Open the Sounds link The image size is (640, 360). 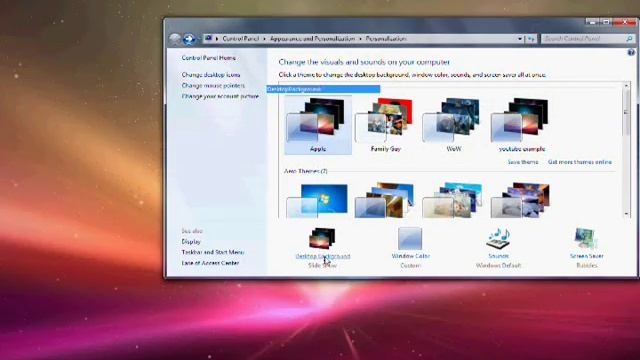(498, 256)
